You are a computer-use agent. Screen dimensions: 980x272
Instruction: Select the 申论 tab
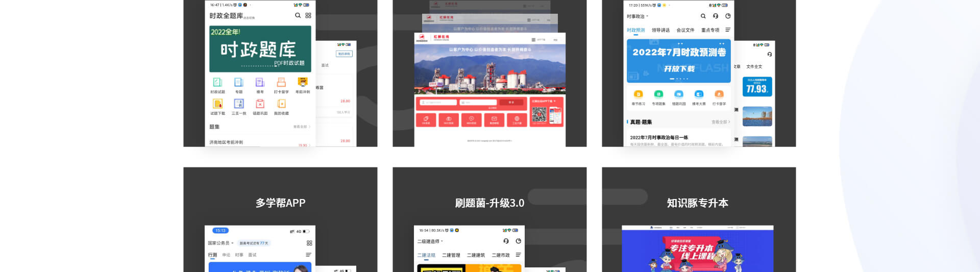[x=226, y=255]
